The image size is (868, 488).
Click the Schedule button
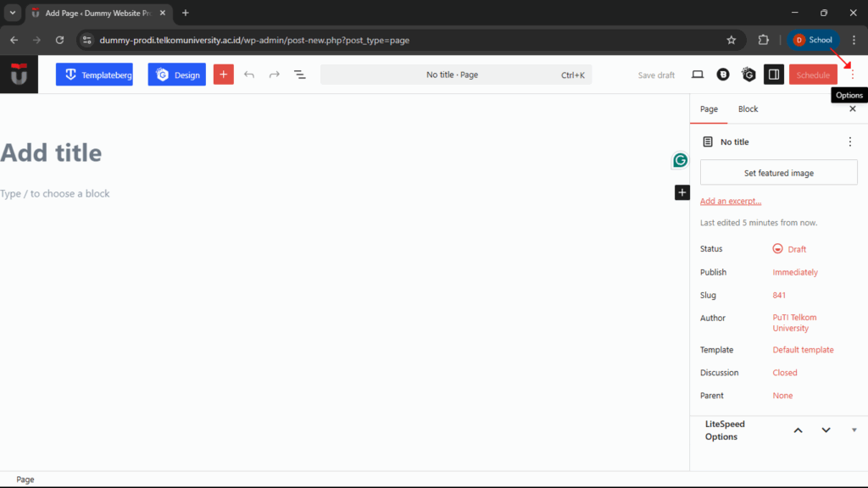(812, 75)
